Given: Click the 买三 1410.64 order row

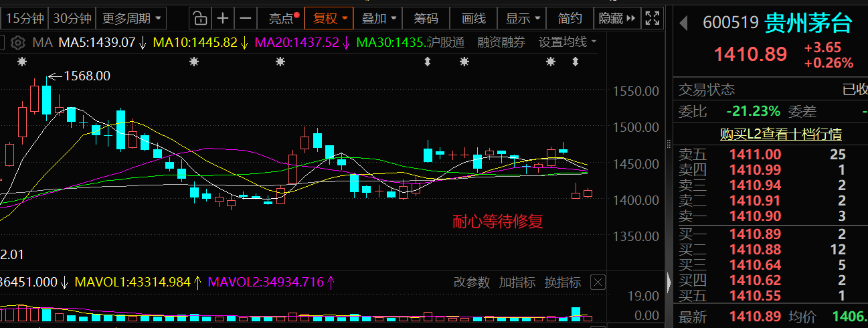Looking at the screenshot, I should (771, 265).
